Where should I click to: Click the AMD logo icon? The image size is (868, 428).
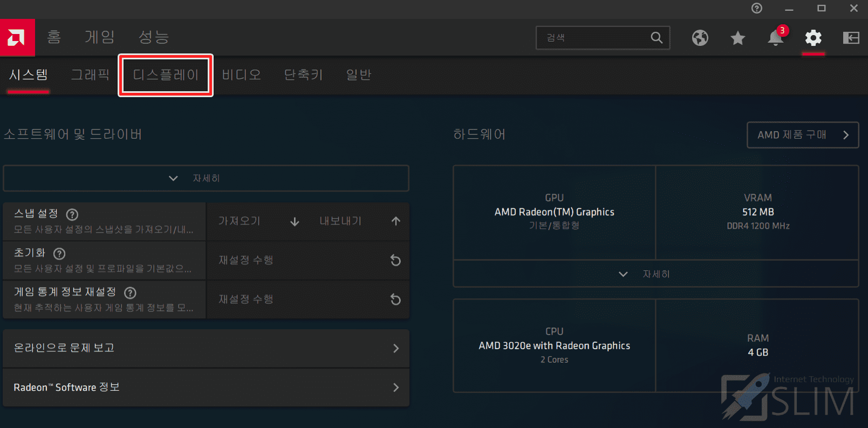(17, 38)
